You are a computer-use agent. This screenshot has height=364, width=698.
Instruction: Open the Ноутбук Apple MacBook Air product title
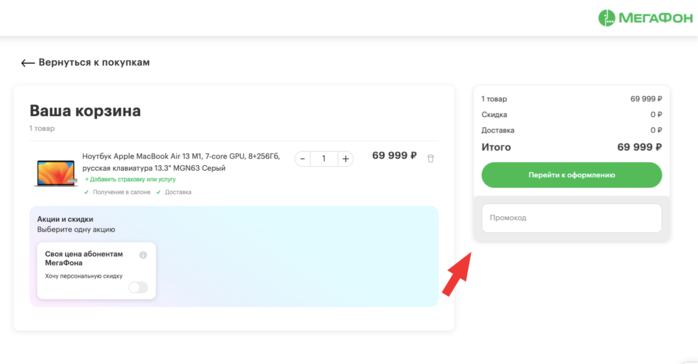click(x=181, y=162)
